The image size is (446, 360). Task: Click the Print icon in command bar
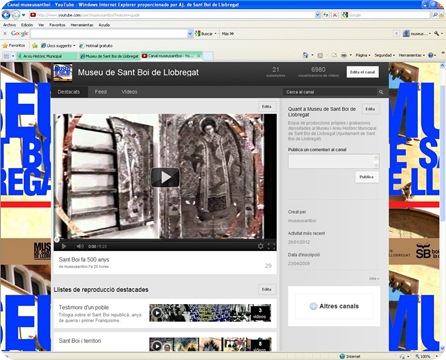coord(344,55)
